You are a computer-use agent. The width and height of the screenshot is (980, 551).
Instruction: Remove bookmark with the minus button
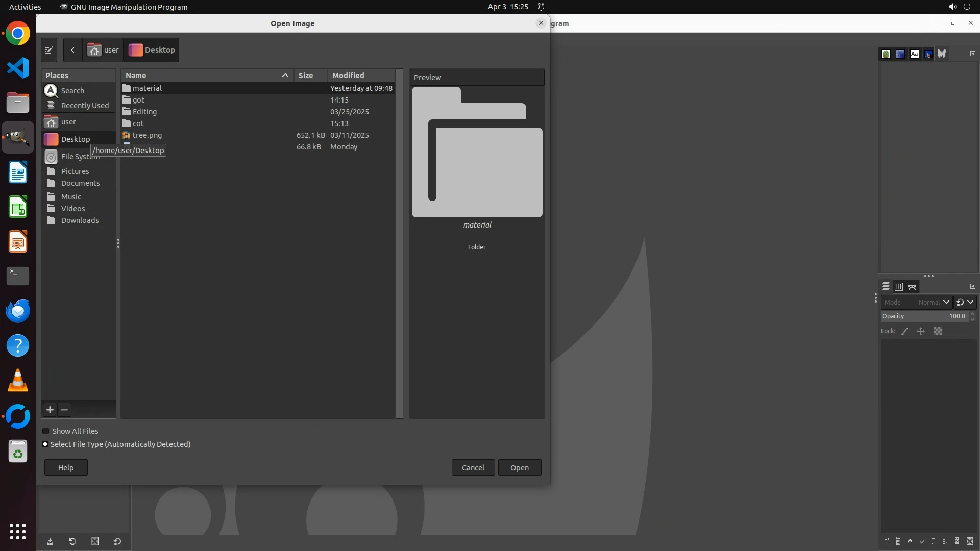[x=64, y=410]
